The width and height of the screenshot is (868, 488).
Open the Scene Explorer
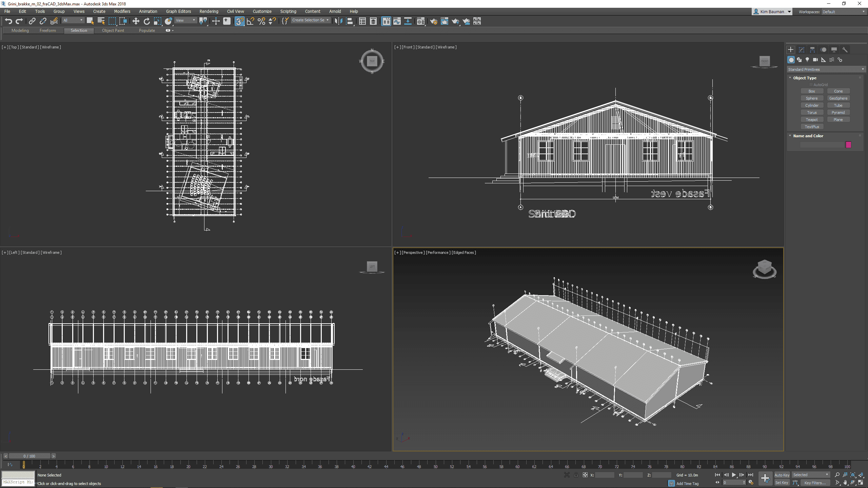point(362,21)
